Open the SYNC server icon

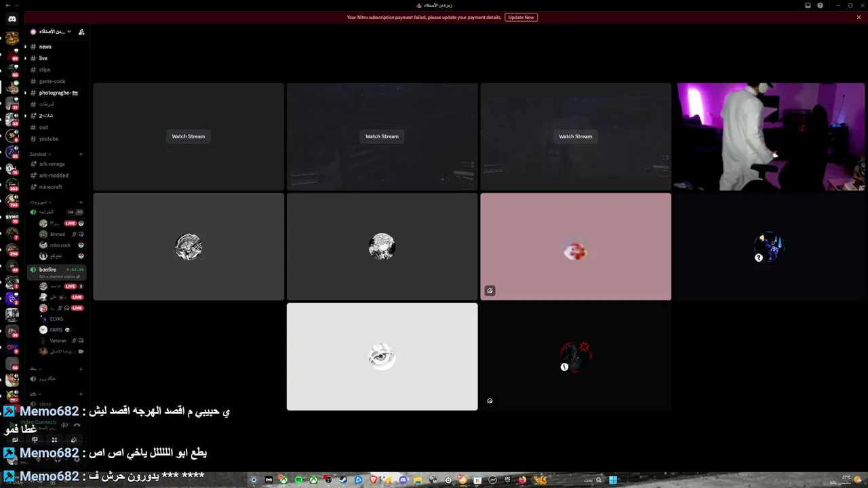click(x=12, y=218)
